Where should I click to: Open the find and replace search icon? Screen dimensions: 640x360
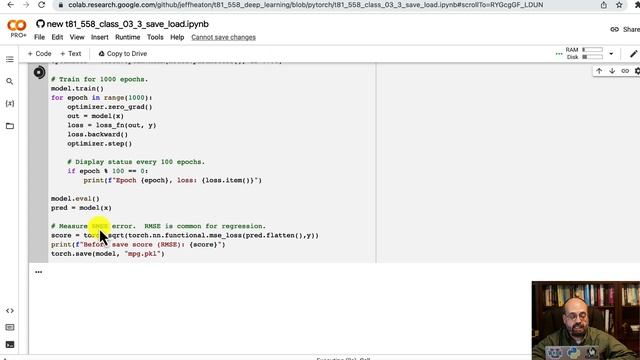[10, 82]
